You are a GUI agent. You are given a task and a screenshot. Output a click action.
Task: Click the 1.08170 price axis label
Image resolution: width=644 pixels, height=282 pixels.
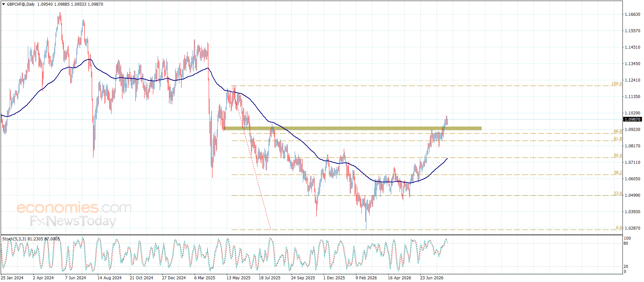click(x=632, y=146)
